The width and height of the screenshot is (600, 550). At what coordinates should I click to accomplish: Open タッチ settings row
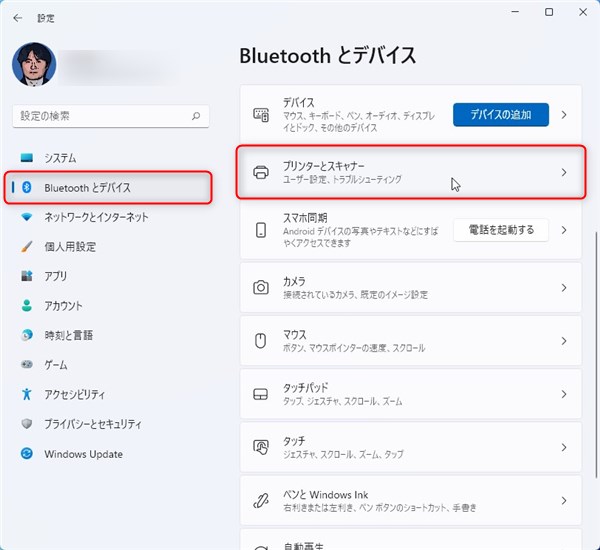pyautogui.click(x=411, y=447)
